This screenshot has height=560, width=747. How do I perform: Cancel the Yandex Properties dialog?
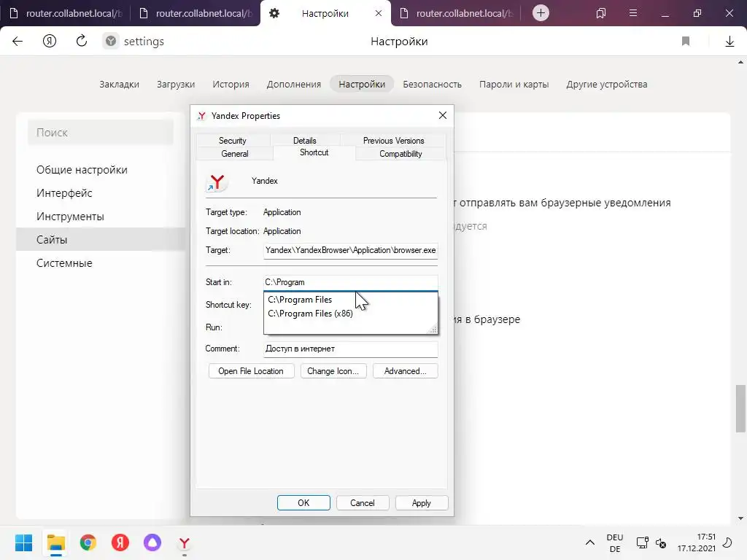tap(363, 503)
